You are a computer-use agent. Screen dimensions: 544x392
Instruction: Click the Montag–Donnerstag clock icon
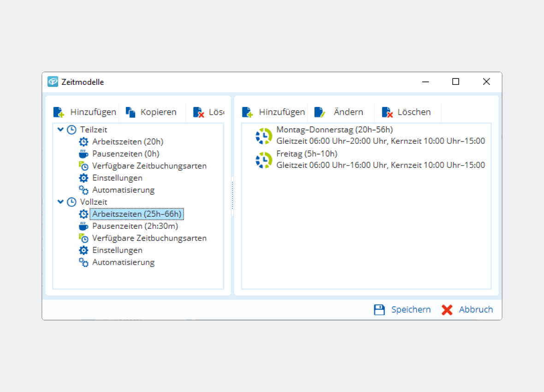point(264,136)
